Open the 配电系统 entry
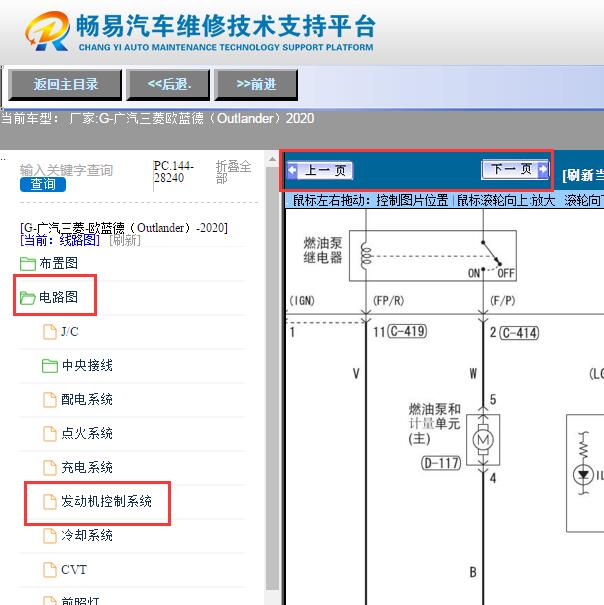The image size is (604, 605). coord(87,399)
